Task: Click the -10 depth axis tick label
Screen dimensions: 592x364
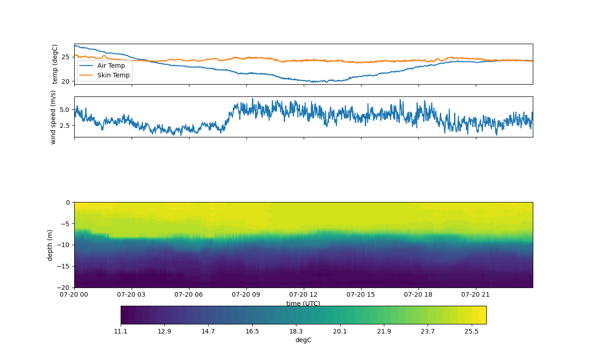Action: (x=64, y=245)
